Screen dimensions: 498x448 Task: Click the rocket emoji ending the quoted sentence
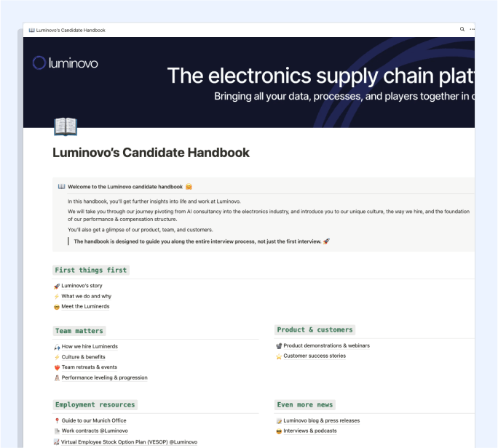coord(326,241)
